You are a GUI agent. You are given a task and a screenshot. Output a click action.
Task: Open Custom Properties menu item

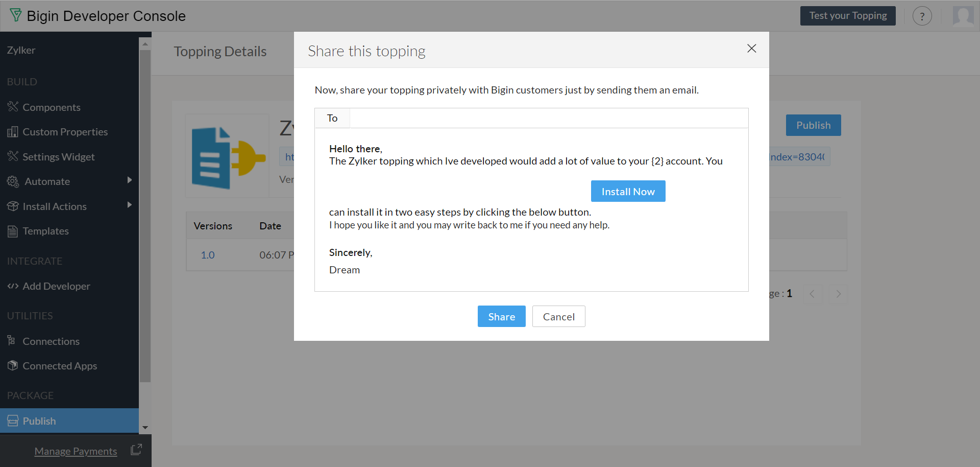(x=65, y=132)
